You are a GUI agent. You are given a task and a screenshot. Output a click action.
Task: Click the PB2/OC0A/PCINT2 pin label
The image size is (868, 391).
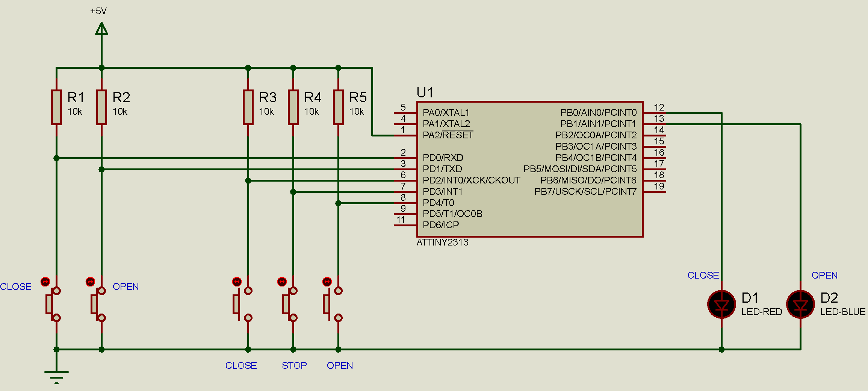pos(596,135)
